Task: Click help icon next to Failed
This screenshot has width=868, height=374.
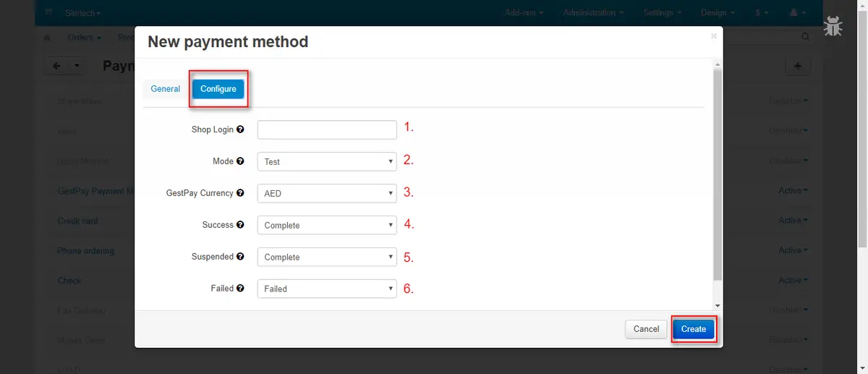Action: [240, 289]
